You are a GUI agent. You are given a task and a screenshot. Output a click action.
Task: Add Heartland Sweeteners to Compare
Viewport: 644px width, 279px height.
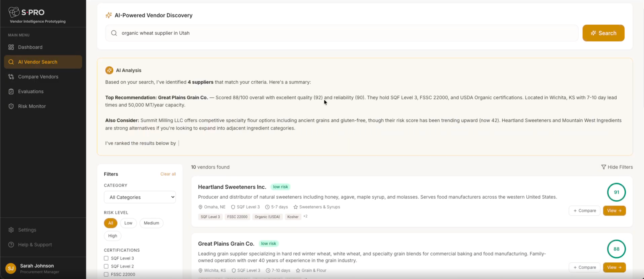point(584,211)
